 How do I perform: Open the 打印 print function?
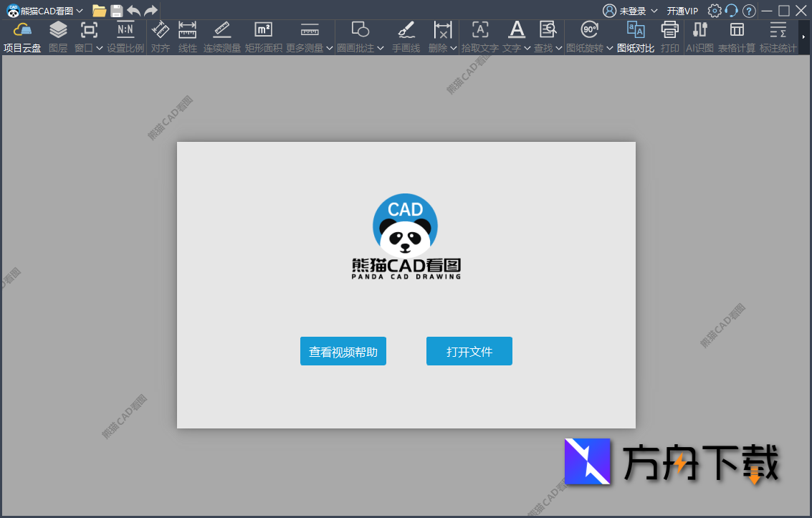tap(669, 36)
